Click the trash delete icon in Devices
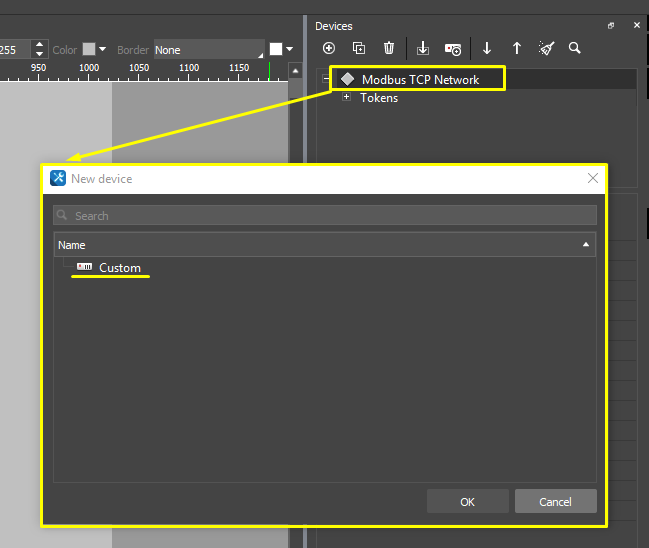This screenshot has width=649, height=548. point(389,48)
